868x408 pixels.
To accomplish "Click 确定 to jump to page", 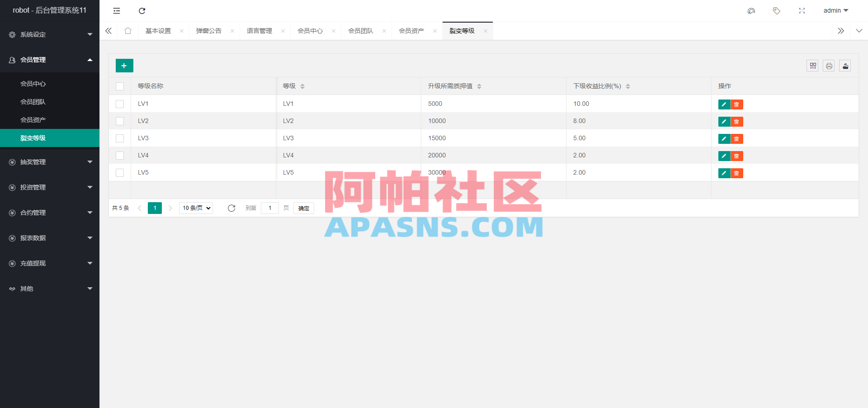I will (303, 208).
